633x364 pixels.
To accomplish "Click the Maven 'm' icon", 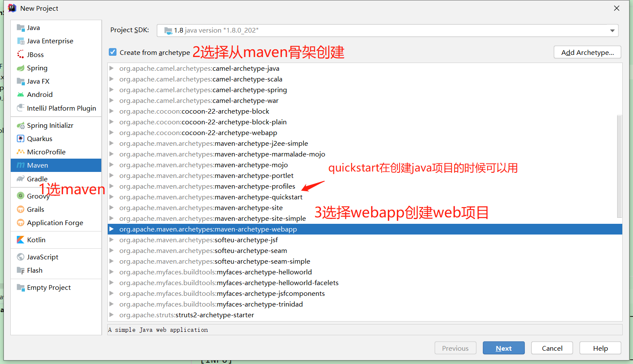I will pos(21,165).
